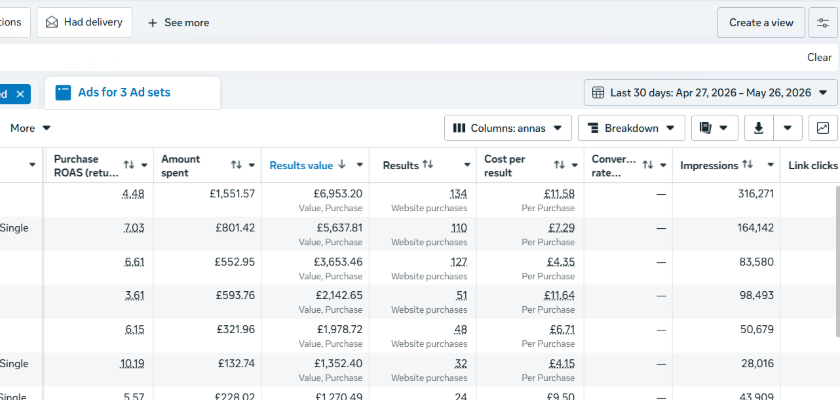Click the Link clicks column header
The width and height of the screenshot is (840, 400).
(812, 165)
